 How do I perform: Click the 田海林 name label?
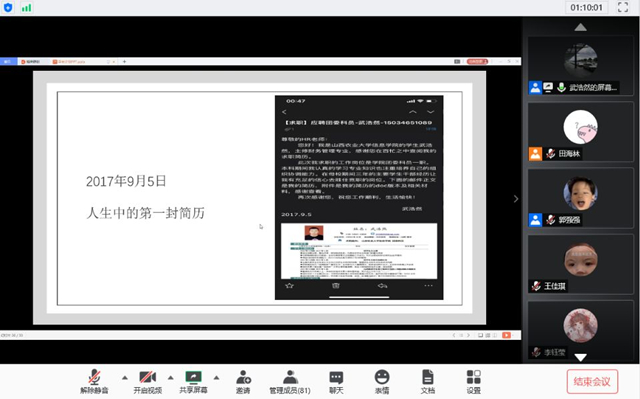[x=569, y=154]
